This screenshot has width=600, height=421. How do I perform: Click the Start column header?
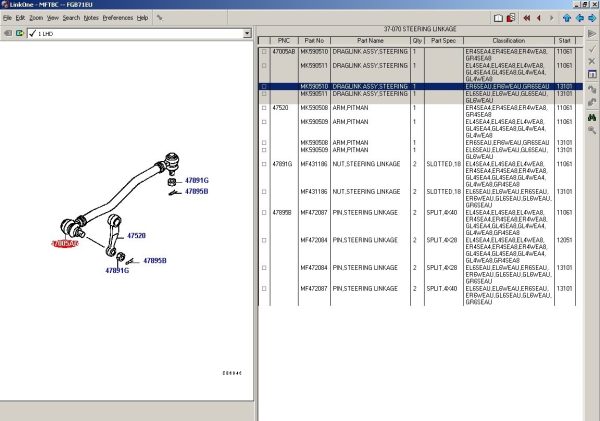click(564, 41)
